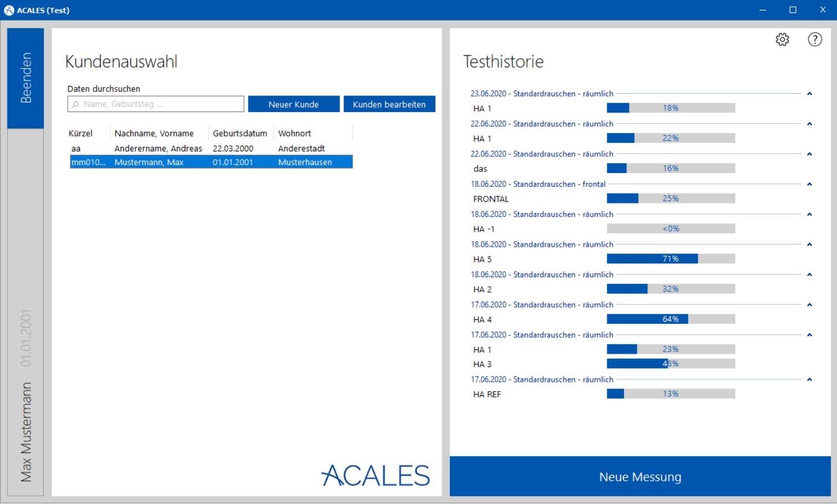Sort table by Nachname, Vorname column header
837x504 pixels.
pyautogui.click(x=154, y=134)
